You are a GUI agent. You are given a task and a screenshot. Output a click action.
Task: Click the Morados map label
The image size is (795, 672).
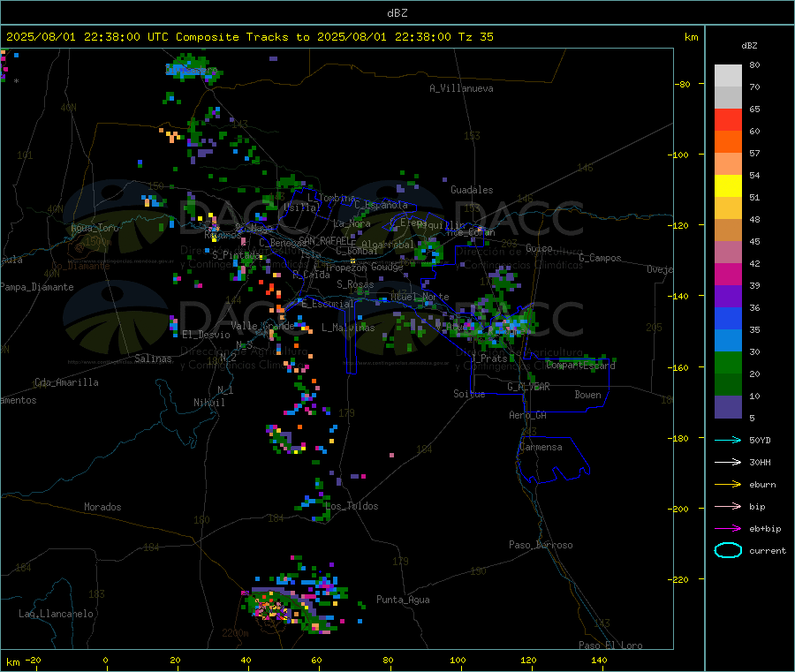pyautogui.click(x=102, y=507)
